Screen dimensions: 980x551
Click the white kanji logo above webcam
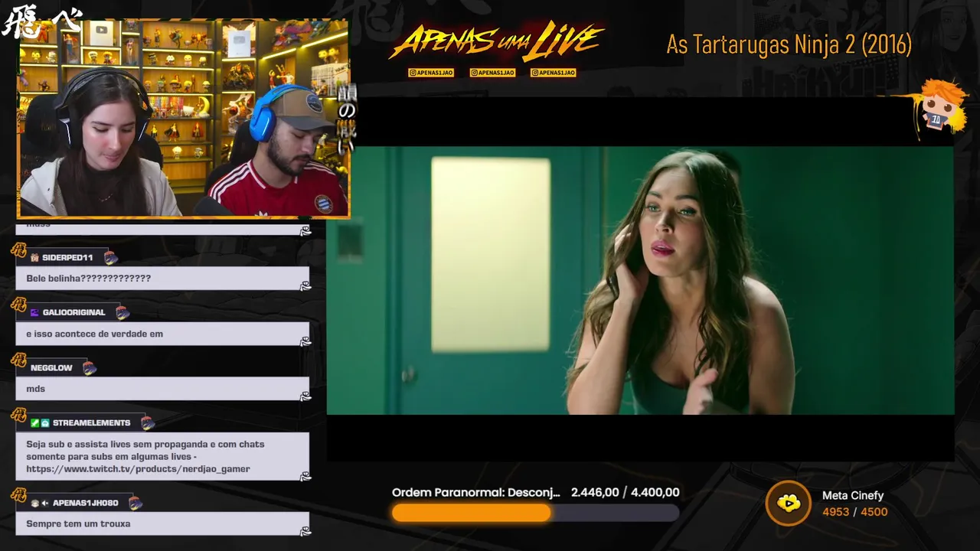[41, 21]
